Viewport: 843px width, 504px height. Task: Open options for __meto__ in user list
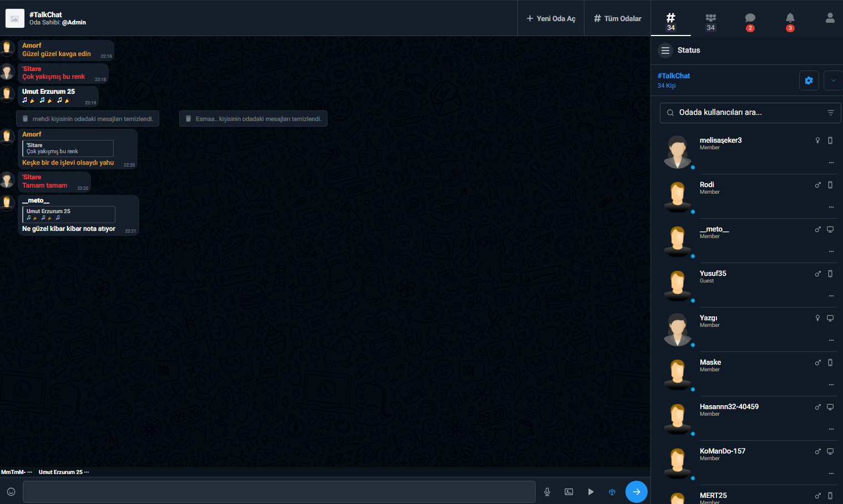point(831,251)
